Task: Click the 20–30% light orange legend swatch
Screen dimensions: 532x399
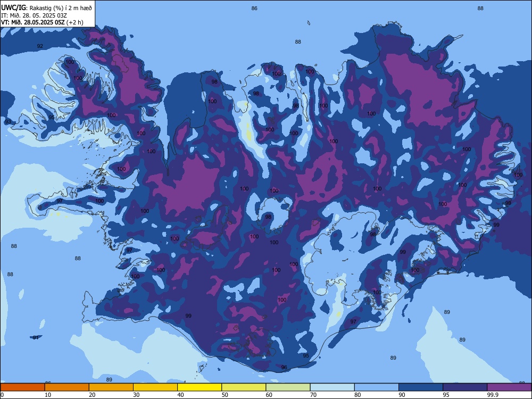Action: coord(111,387)
